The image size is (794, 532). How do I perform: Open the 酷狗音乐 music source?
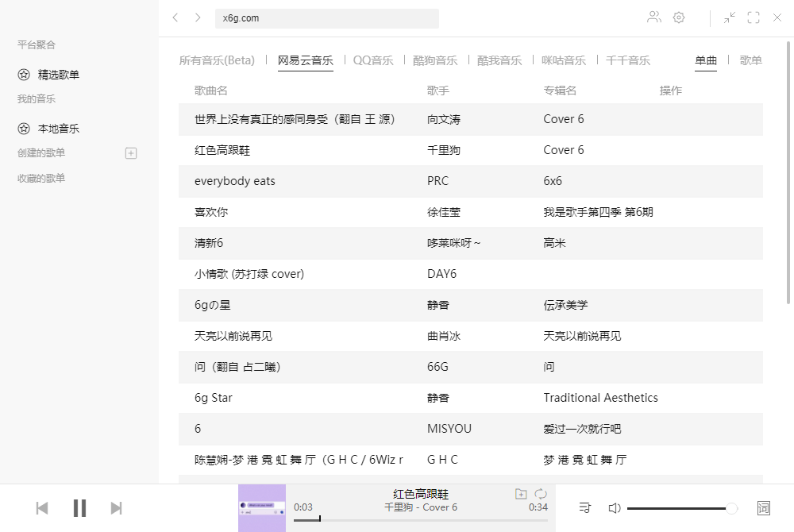(x=436, y=60)
